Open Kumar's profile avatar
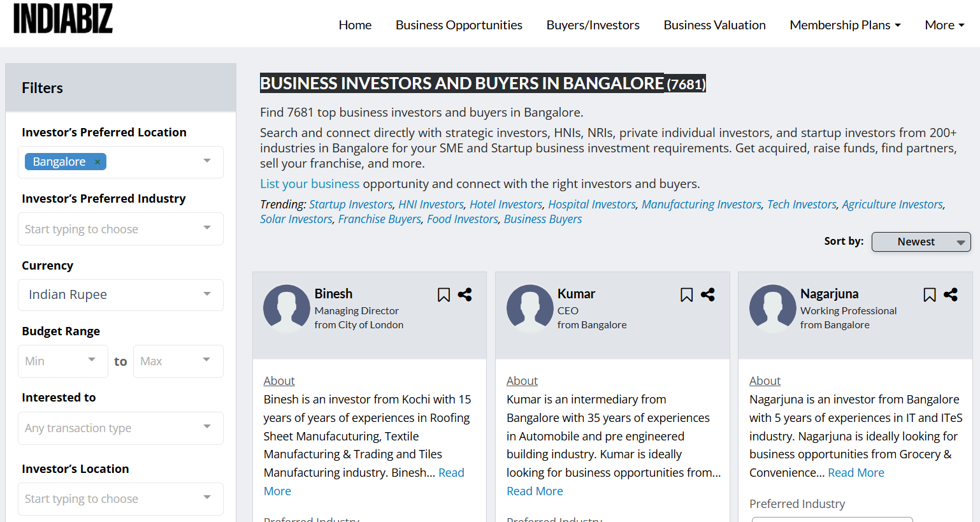The height and width of the screenshot is (522, 980). (x=530, y=308)
